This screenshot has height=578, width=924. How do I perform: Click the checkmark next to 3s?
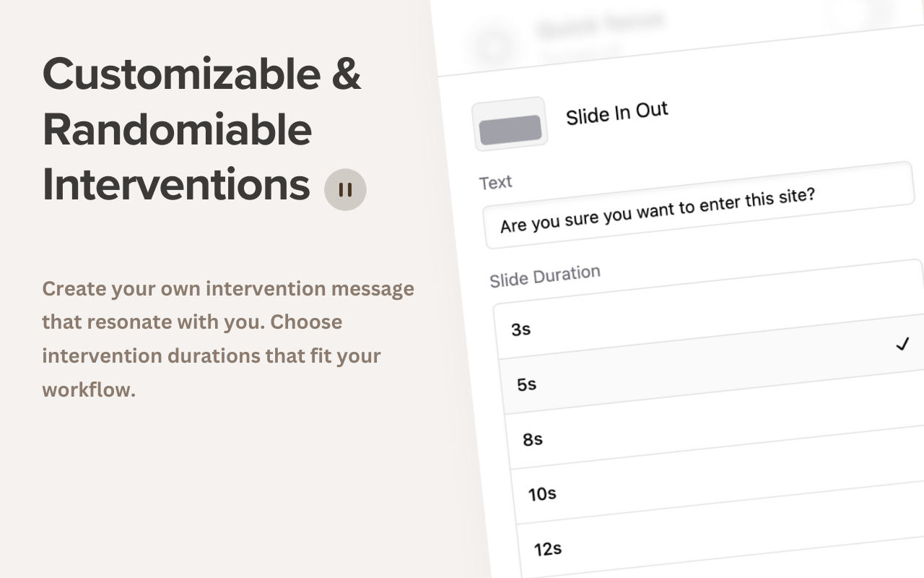902,345
